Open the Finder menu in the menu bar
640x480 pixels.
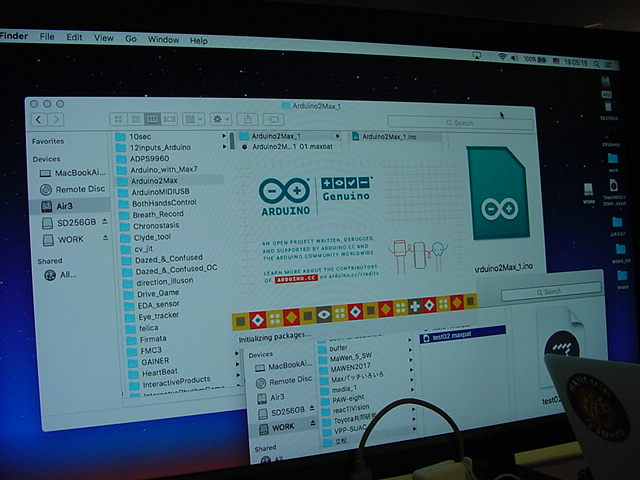[x=14, y=36]
